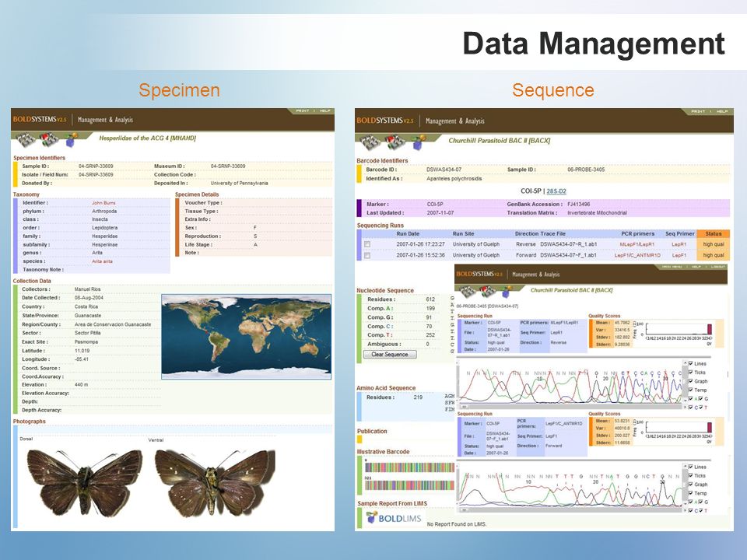
Task: Toggle Graph checkbox in the Forward trace viewer
Action: (691, 485)
